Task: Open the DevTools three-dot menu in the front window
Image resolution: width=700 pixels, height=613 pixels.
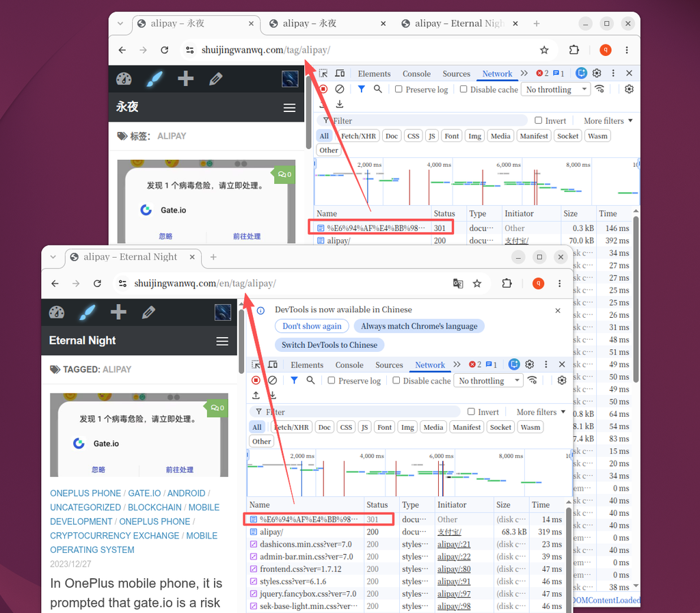Action: coord(546,364)
